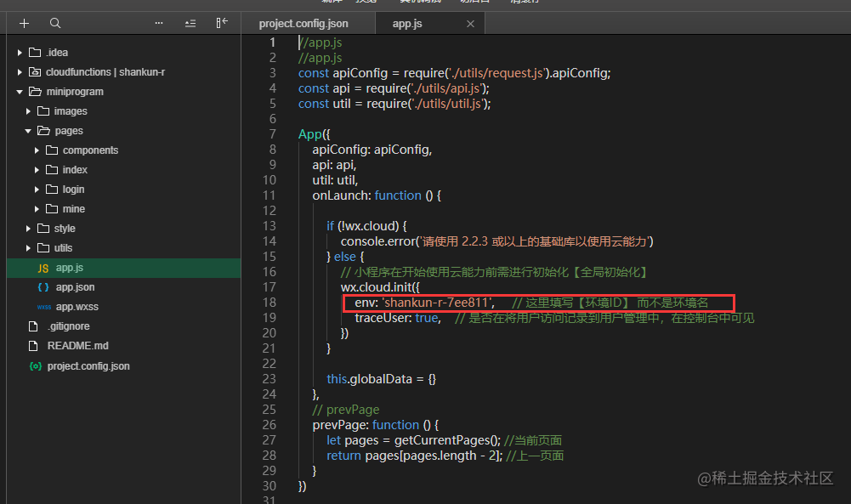Click the braces icon beside app.json

[x=43, y=287]
